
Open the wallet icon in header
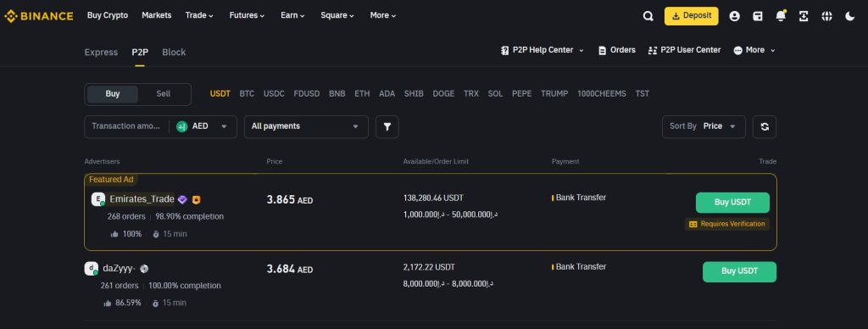coord(758,16)
